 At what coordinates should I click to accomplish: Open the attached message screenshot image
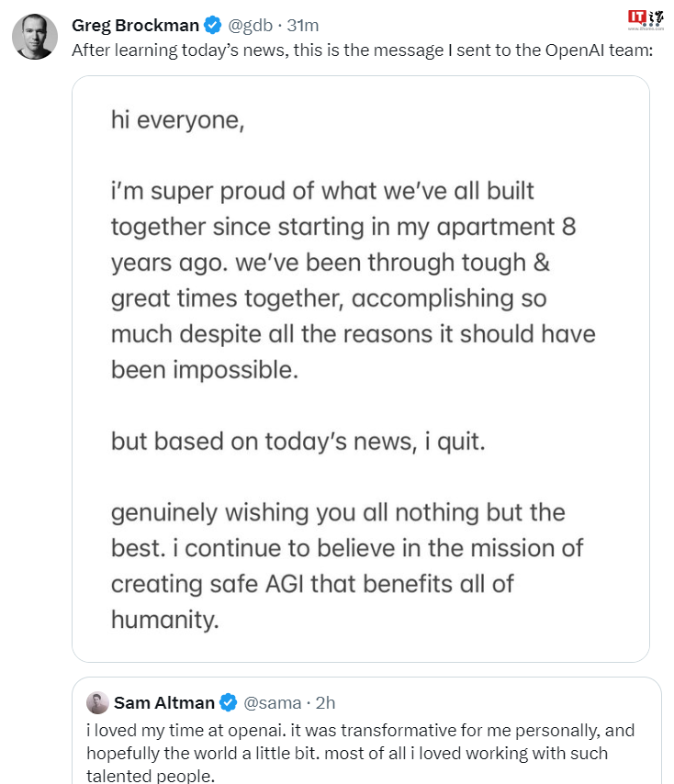point(360,369)
